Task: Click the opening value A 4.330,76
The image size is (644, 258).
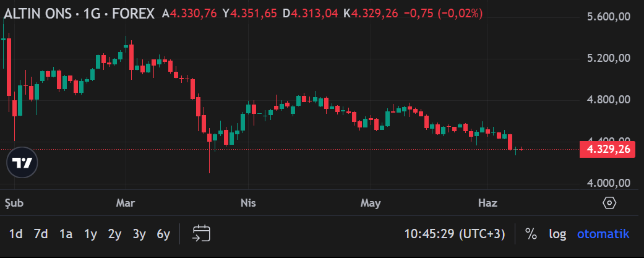Action: (189, 14)
